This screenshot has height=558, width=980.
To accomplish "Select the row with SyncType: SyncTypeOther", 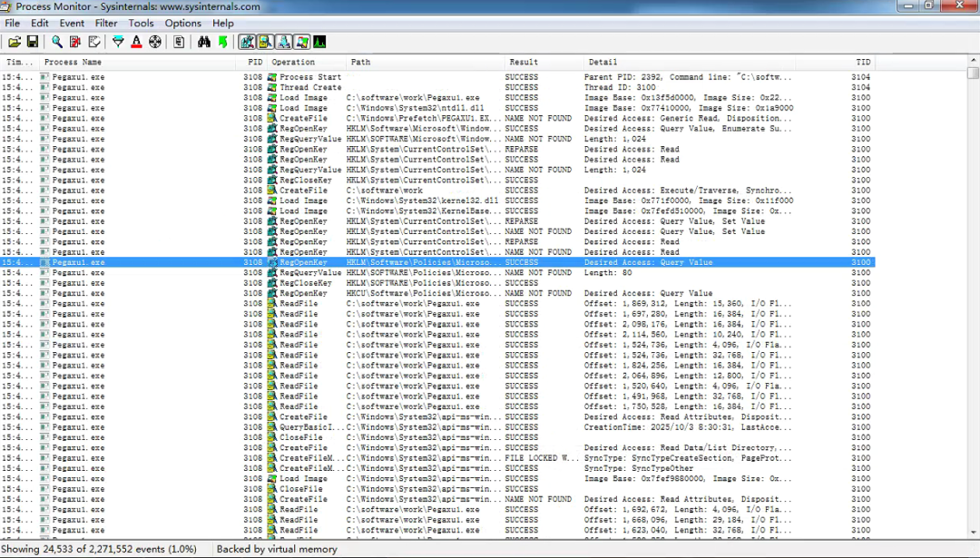I will (x=437, y=468).
